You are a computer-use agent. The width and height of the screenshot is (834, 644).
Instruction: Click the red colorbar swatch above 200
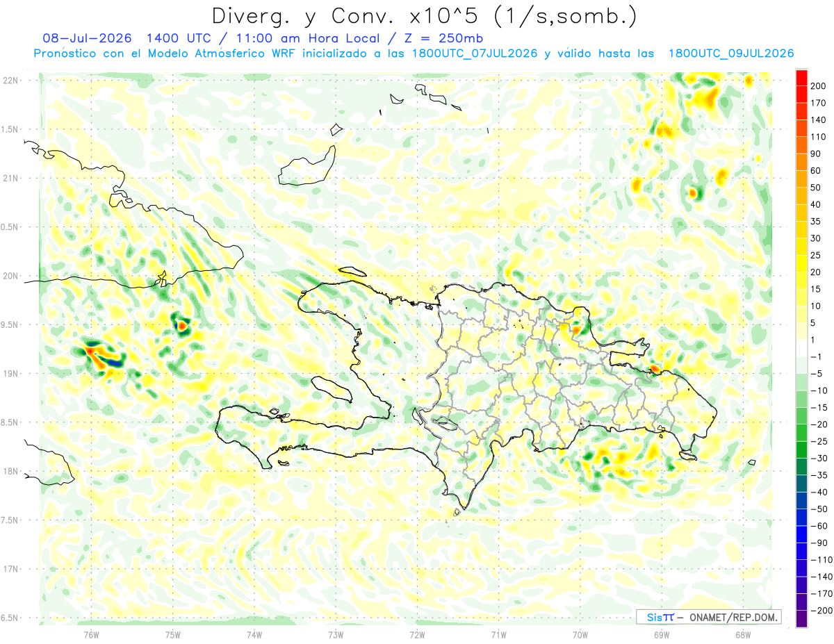click(x=801, y=77)
